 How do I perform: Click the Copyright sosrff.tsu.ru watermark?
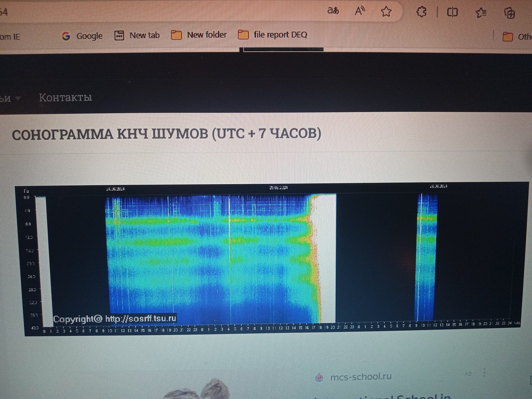tap(115, 319)
